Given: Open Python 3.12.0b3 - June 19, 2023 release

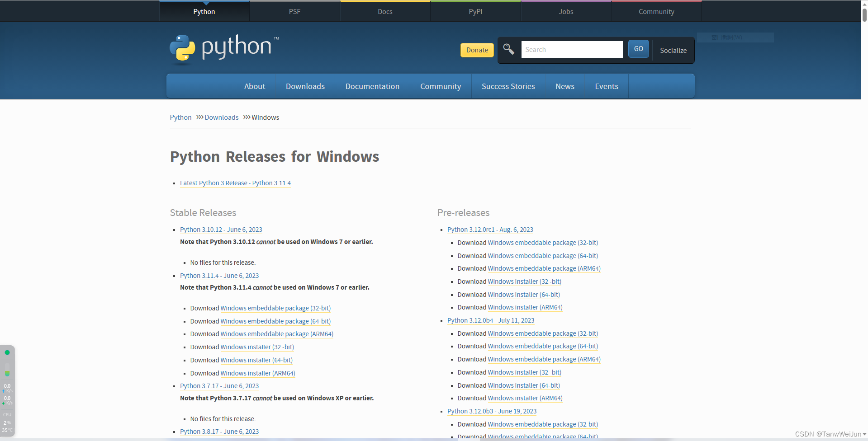Looking at the screenshot, I should tap(492, 411).
